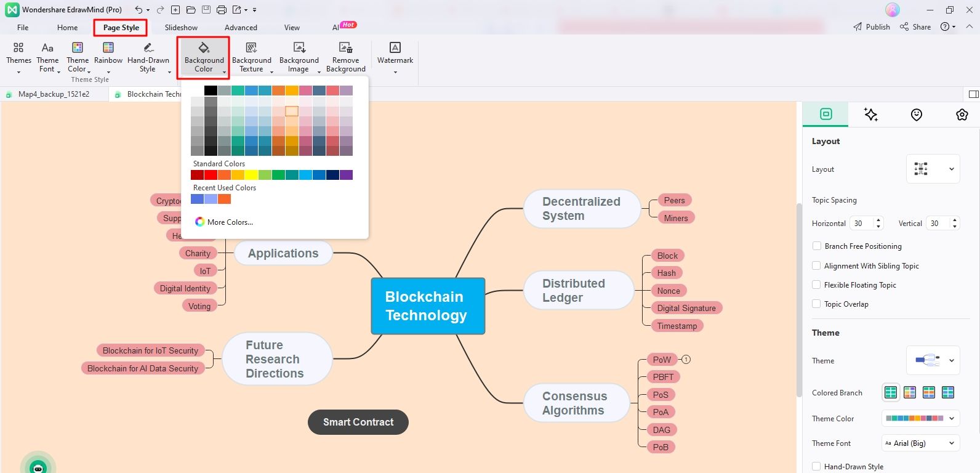Enable Branch Free Positioning checkbox

click(x=816, y=246)
